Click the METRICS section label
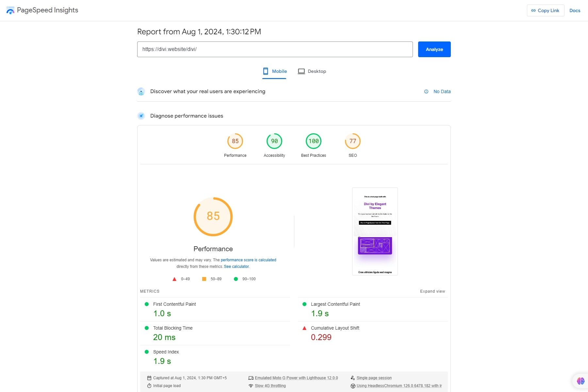 (150, 291)
